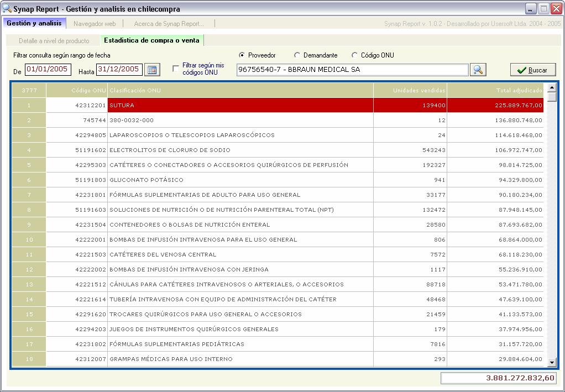Click code cell 42312201

(x=77, y=105)
